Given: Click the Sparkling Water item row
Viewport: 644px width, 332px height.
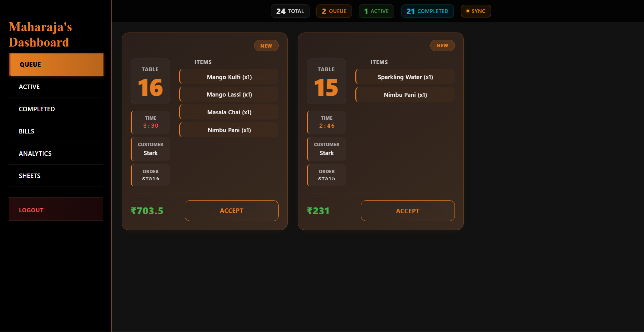Looking at the screenshot, I should [405, 77].
